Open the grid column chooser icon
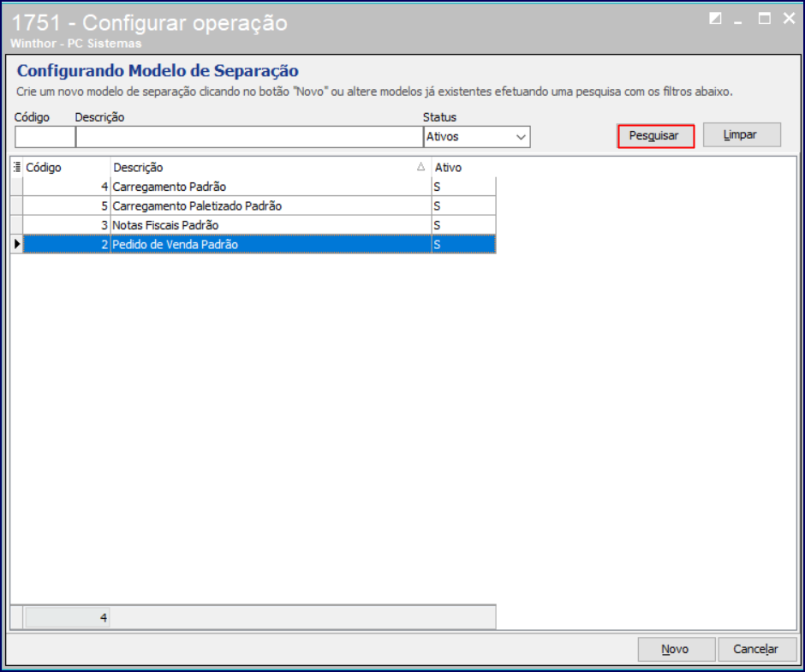Screen dimensions: 805x672 click(x=17, y=167)
